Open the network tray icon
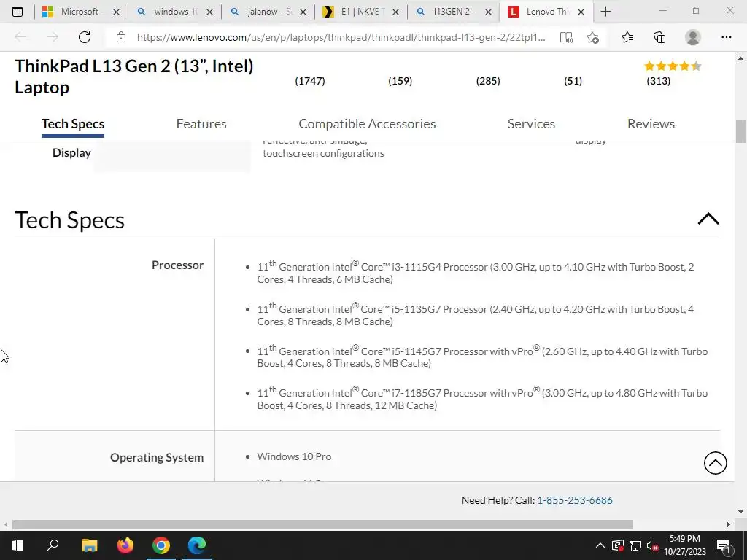747x560 pixels. (x=635, y=545)
